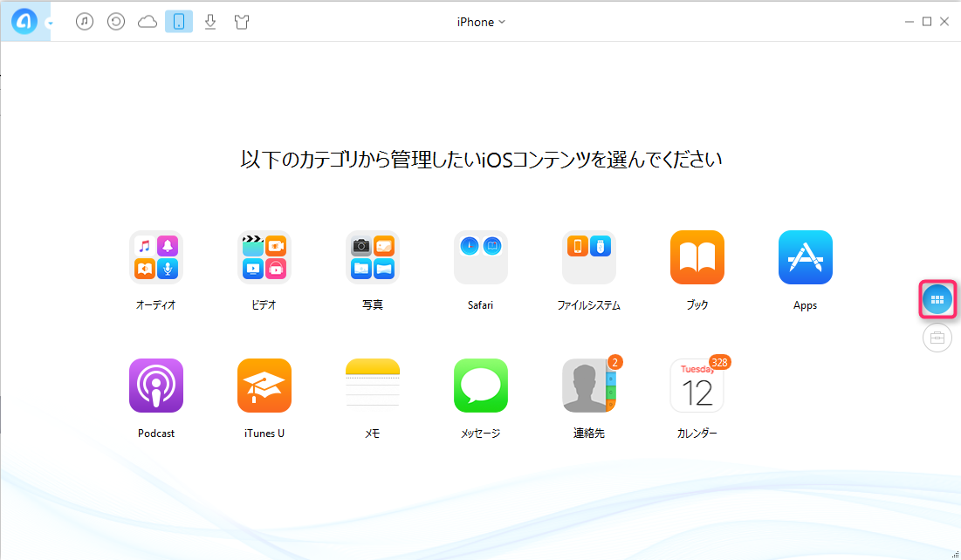Open the メモ notes category

(373, 386)
